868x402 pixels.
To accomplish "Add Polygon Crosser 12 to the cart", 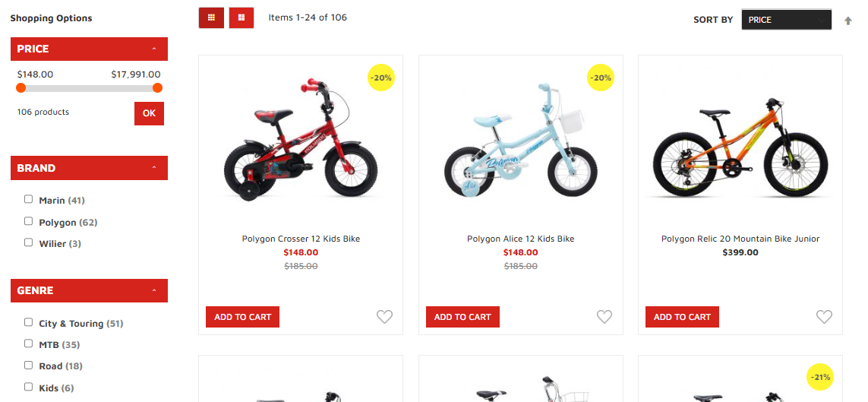I will coord(242,317).
